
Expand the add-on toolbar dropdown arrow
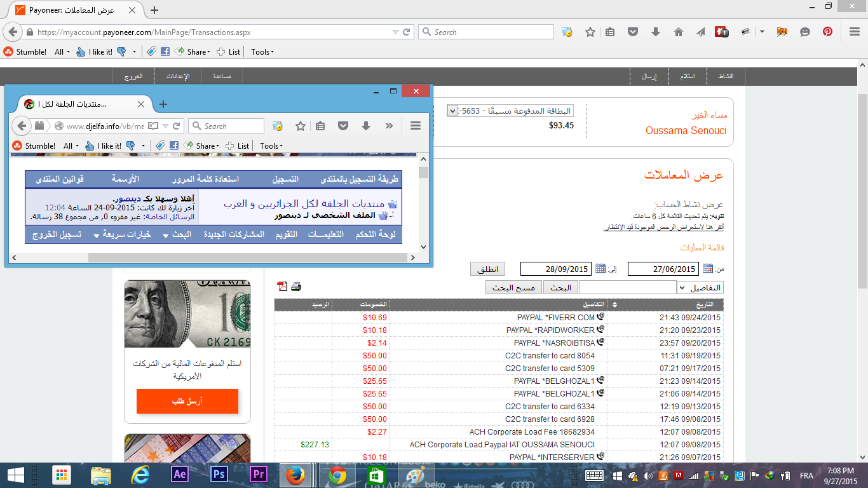[x=762, y=32]
